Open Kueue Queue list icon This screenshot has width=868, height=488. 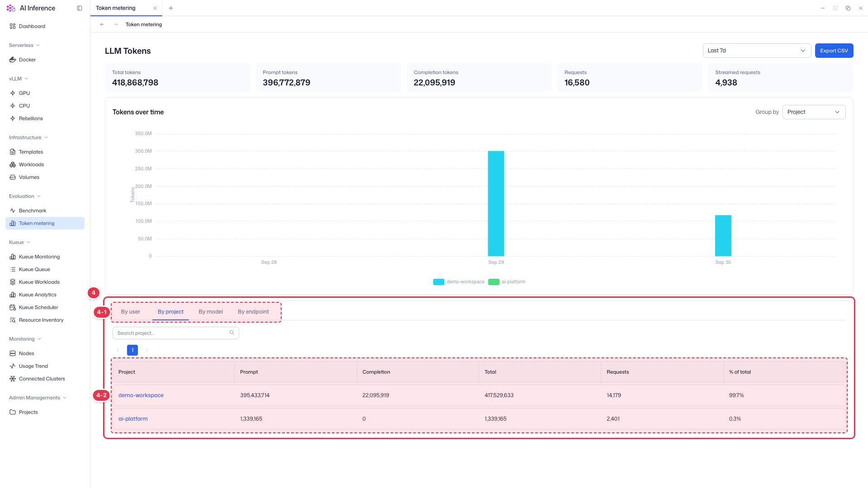(13, 269)
